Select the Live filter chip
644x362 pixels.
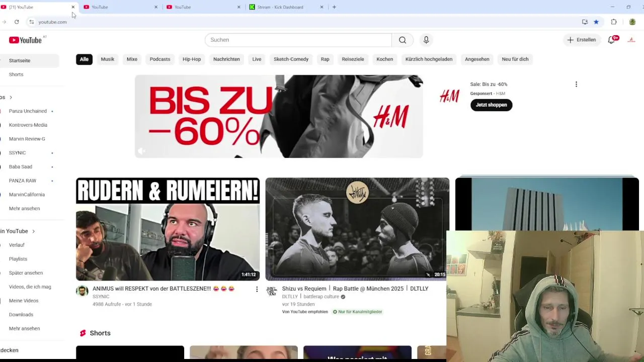tap(257, 59)
